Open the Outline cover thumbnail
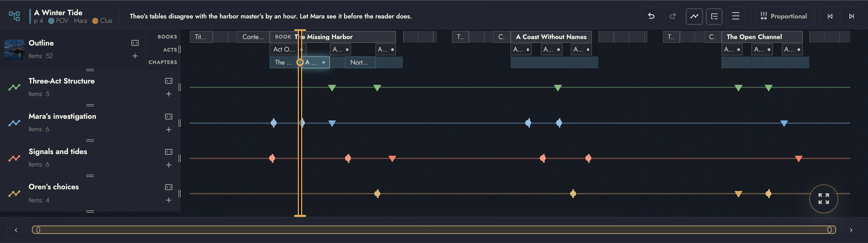This screenshot has width=868, height=243. (14, 50)
